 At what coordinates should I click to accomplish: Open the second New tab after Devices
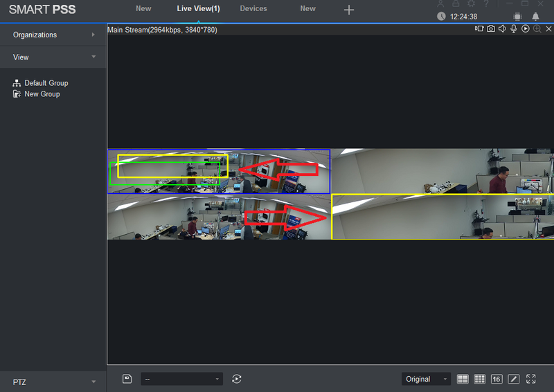(x=307, y=8)
